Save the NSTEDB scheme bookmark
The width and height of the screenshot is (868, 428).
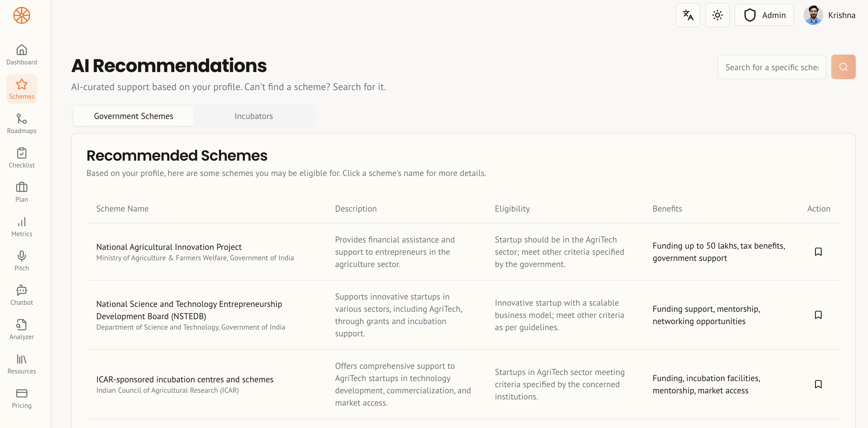pos(818,315)
